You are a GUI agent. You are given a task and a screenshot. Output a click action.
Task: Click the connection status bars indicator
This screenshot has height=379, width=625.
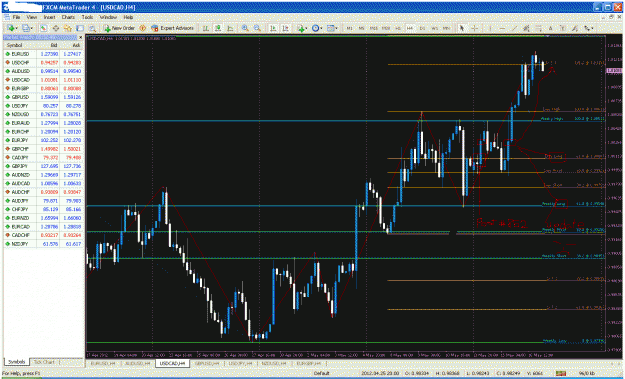tap(561, 373)
